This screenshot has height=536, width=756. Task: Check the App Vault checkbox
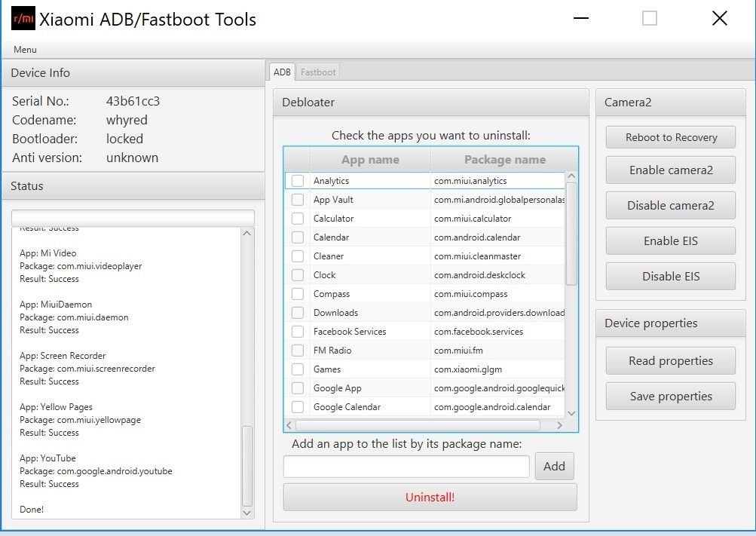298,200
